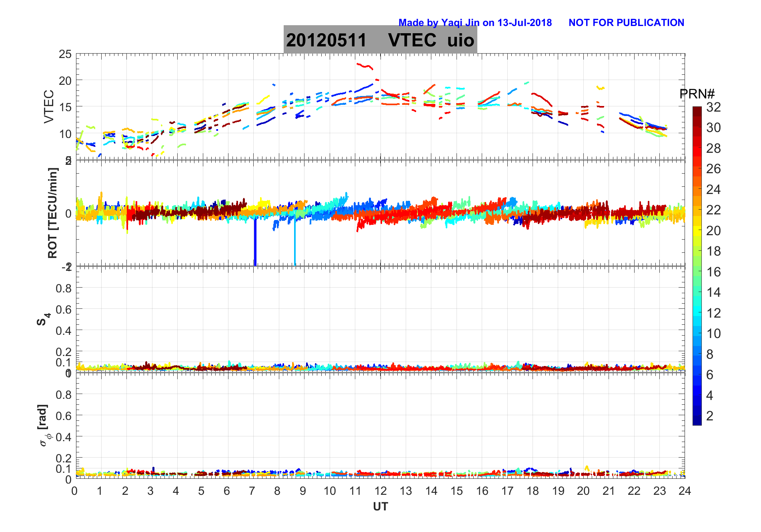Click the deep blue ROT spike near UT 7
This screenshot has height=532, width=761.
point(255,242)
